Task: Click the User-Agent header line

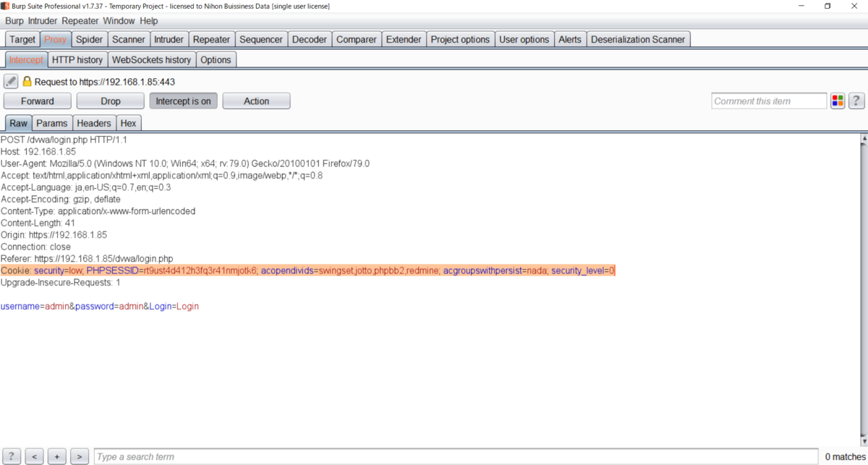Action: pyautogui.click(x=185, y=163)
